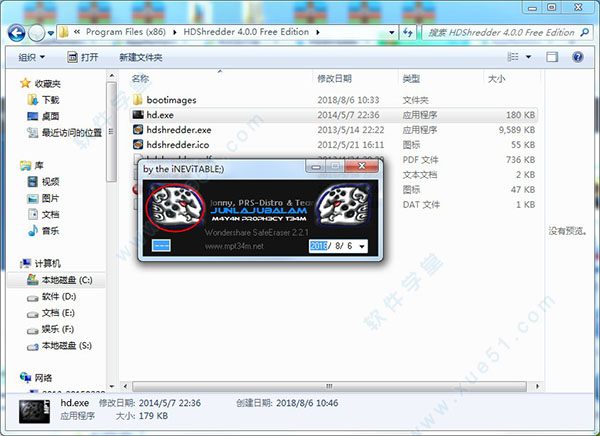Open the 组织 menu
Viewport: 600px width, 436px height.
coord(31,57)
